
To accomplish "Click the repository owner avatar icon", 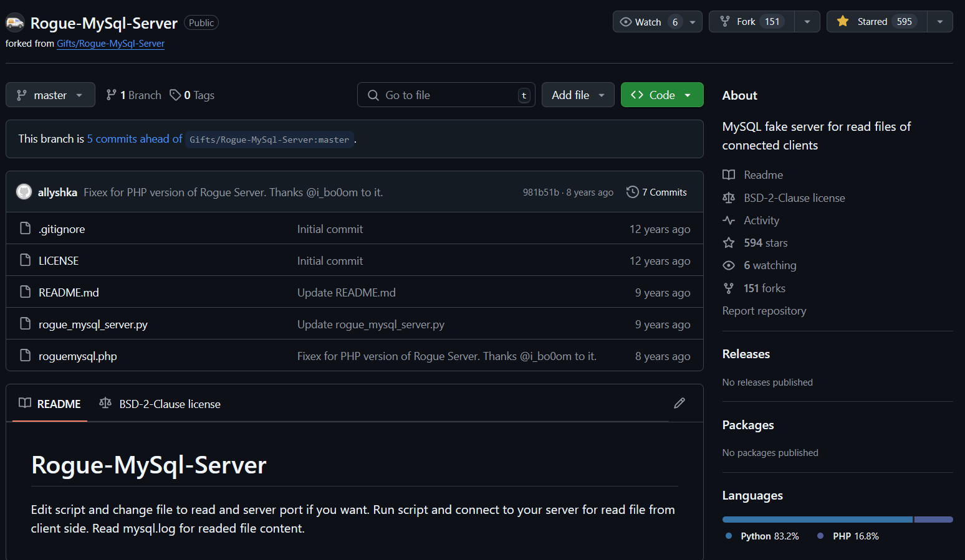I will pos(15,23).
